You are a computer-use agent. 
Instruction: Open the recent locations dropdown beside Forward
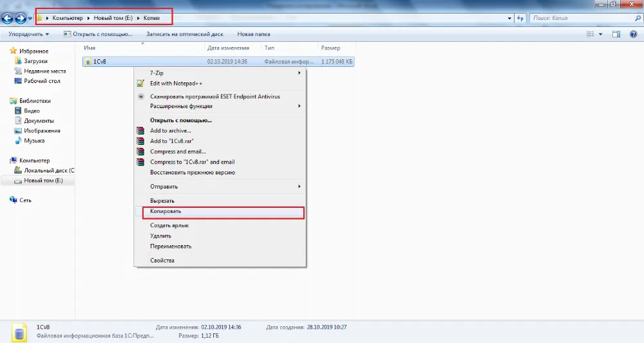[30, 19]
